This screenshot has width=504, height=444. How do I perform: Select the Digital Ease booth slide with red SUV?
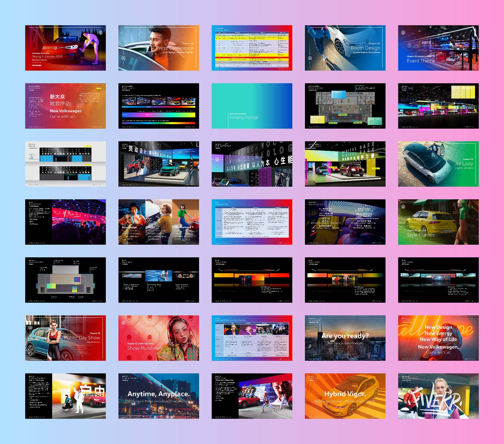pos(345,164)
